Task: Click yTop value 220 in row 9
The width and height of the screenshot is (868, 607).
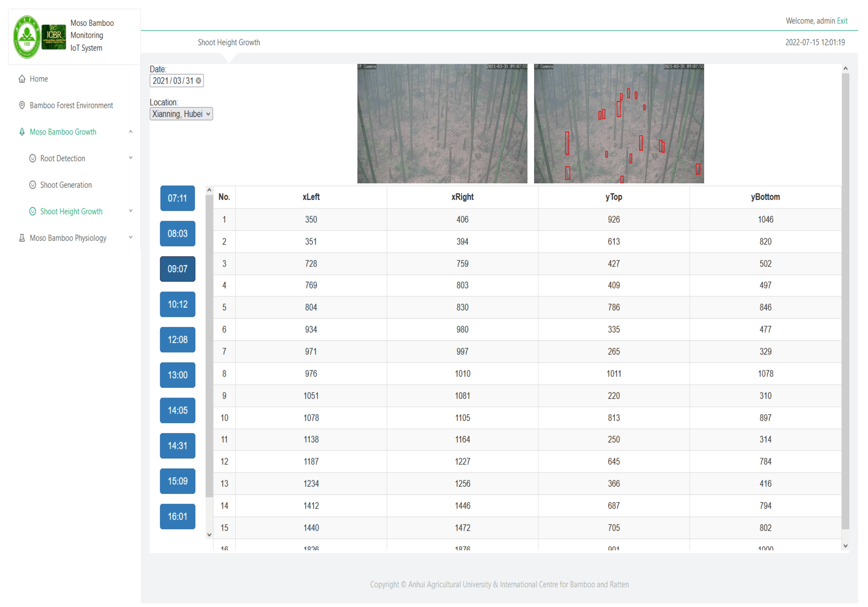Action: 614,396
